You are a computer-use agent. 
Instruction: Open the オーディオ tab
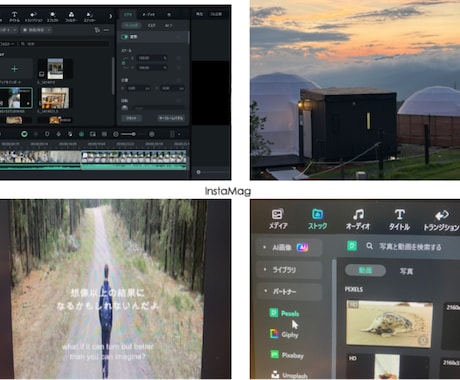358,220
